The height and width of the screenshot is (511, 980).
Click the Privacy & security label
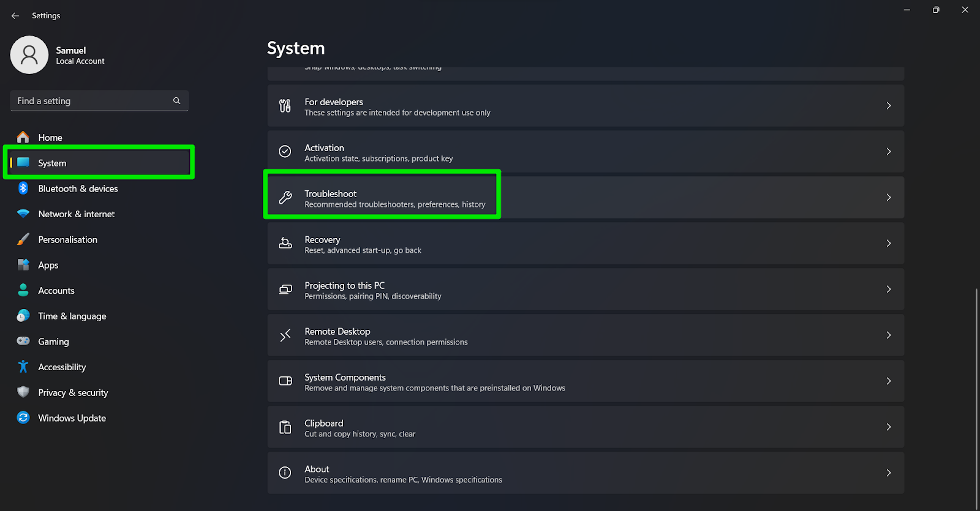coord(73,393)
